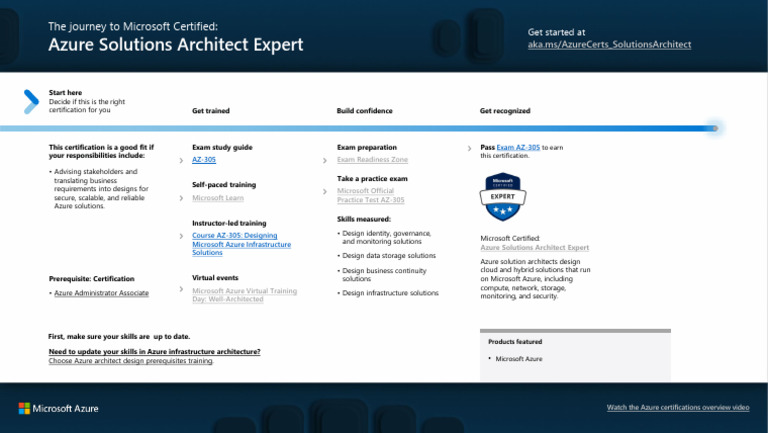Open the aka.ms/AzureCerts_SolutionsArchitect link
This screenshot has width=768, height=433.
[609, 45]
